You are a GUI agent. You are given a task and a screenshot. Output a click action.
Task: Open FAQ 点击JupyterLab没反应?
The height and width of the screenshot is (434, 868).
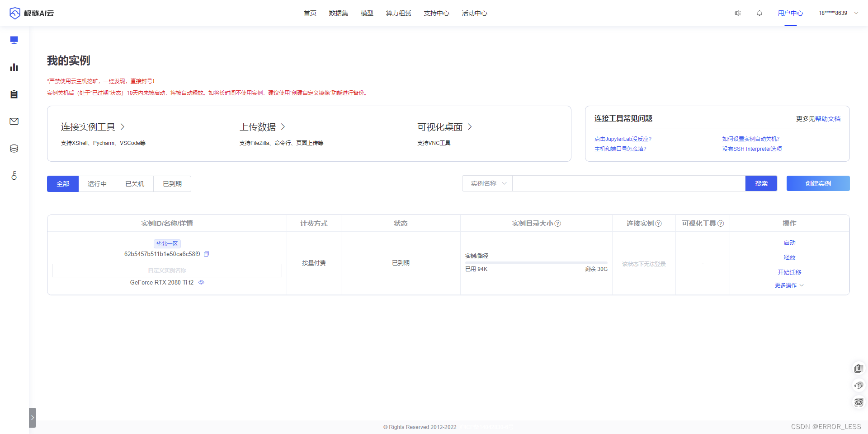tap(623, 139)
